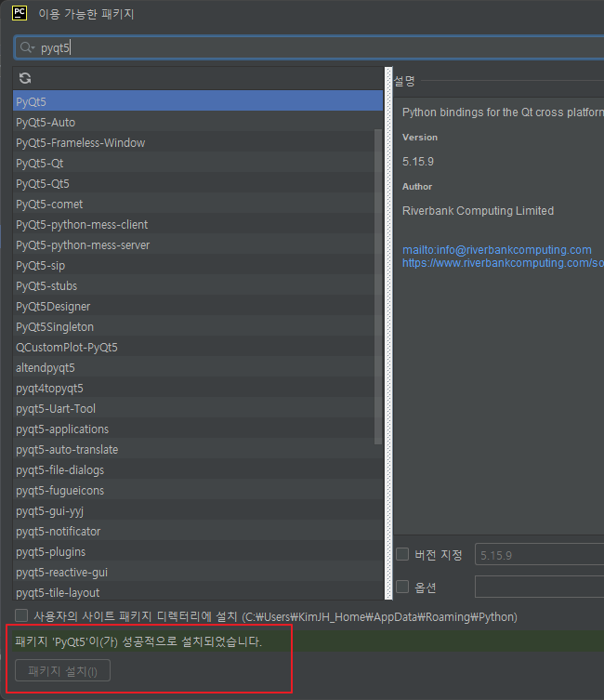Viewport: 604px width, 700px height.
Task: Select pyqt5-applications package
Action: 198,429
